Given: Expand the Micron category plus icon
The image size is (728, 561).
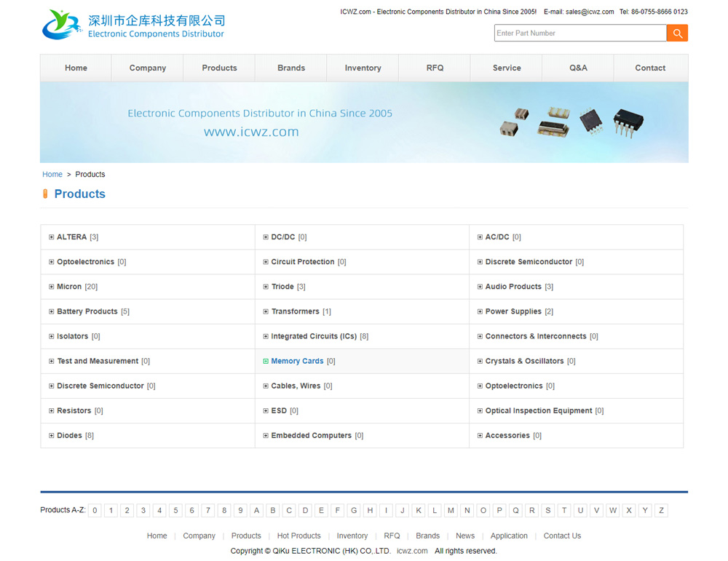Looking at the screenshot, I should pyautogui.click(x=51, y=287).
